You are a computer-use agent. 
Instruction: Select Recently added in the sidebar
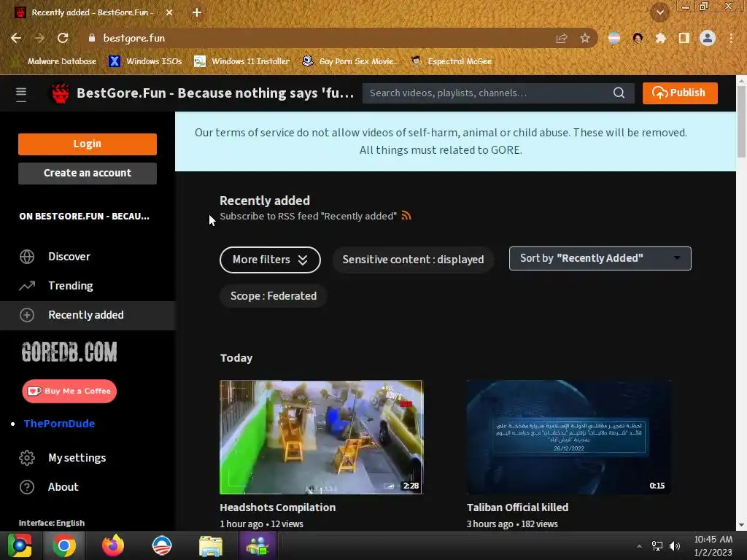pyautogui.click(x=88, y=315)
